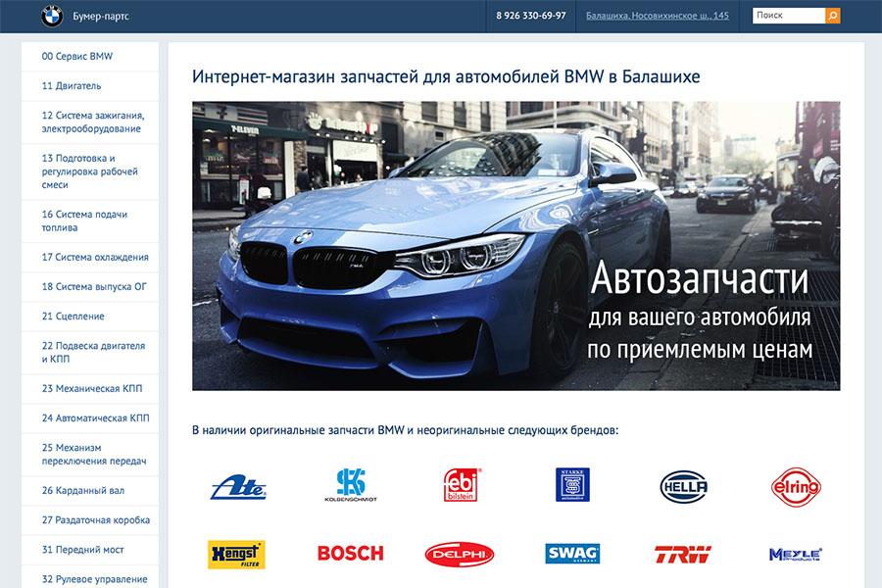Click the Бумер-партс site title
Image resolution: width=882 pixels, height=588 pixels.
pyautogui.click(x=101, y=17)
